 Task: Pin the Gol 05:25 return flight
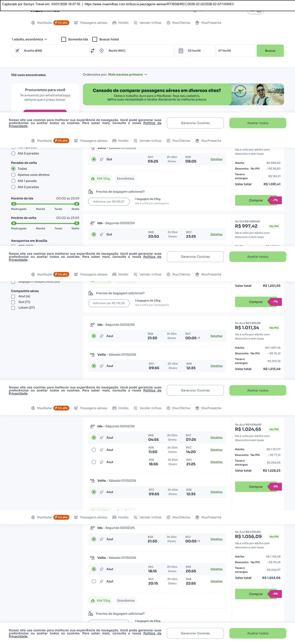101,159
